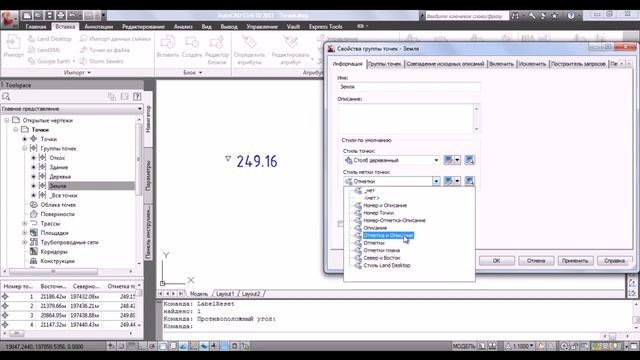The image size is (640, 360).
Task: Click Toolspace tree vertical scrollbar
Action: point(139,192)
